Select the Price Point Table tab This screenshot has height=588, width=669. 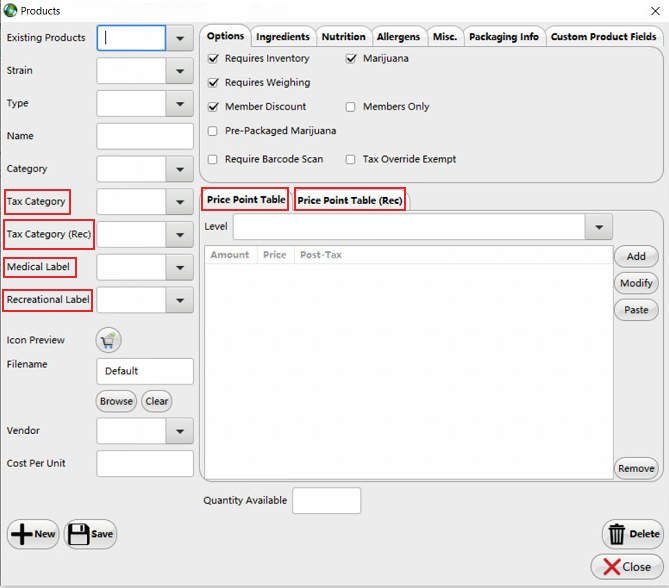[246, 199]
